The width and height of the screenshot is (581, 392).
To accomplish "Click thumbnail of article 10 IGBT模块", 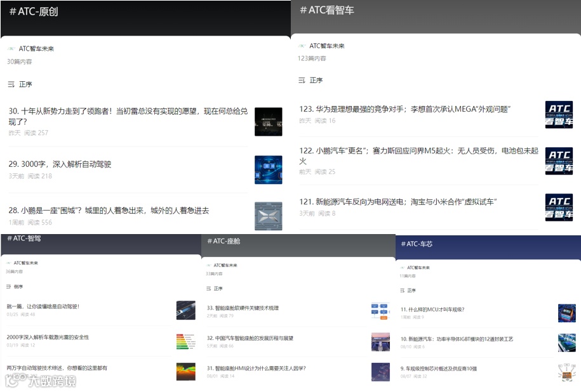I will (567, 343).
